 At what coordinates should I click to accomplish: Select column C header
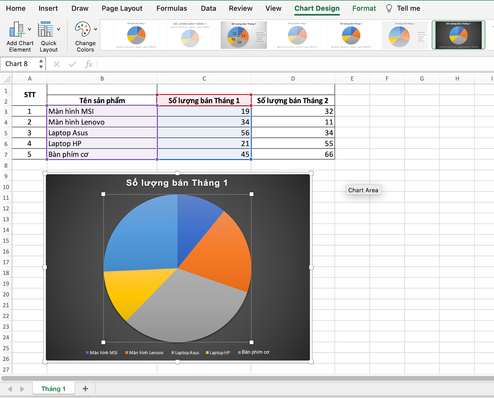pyautogui.click(x=204, y=79)
